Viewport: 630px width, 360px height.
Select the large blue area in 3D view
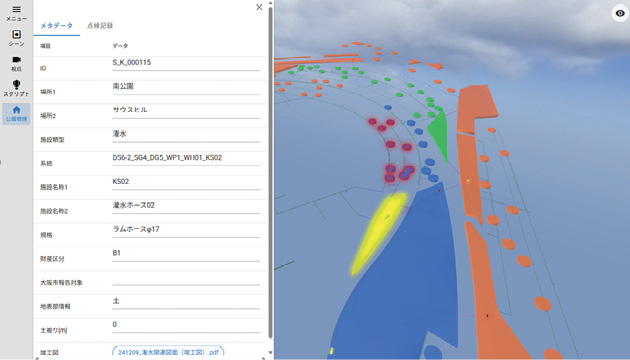click(x=398, y=277)
